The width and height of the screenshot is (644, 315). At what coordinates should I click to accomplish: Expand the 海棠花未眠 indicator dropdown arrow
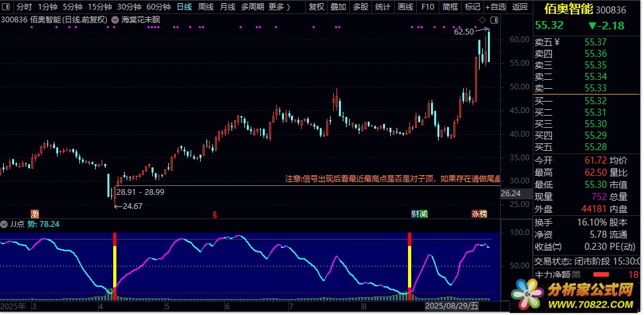114,20
